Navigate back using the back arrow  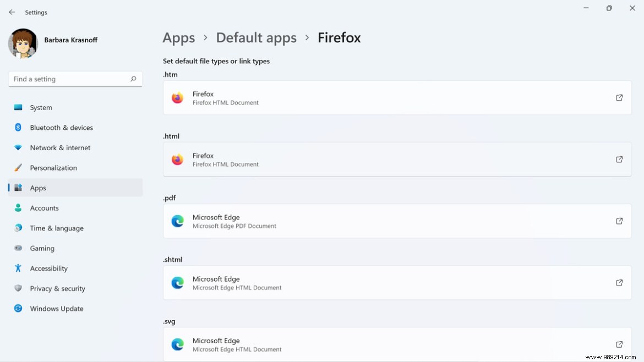[12, 12]
